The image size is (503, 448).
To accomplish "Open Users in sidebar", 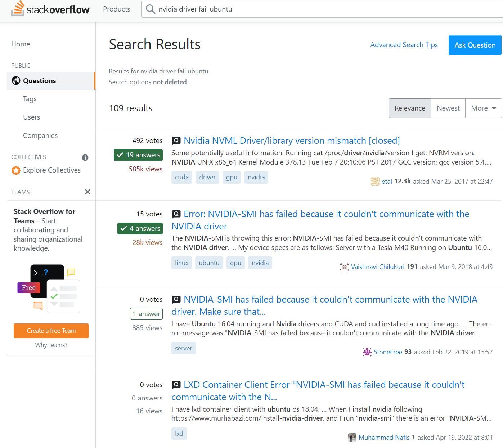I will [x=31, y=117].
